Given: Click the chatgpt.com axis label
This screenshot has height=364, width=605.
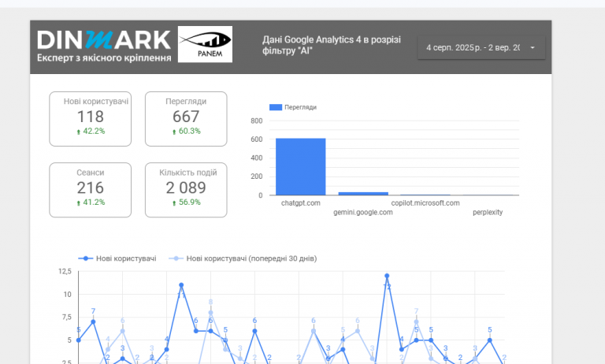Looking at the screenshot, I should (301, 203).
